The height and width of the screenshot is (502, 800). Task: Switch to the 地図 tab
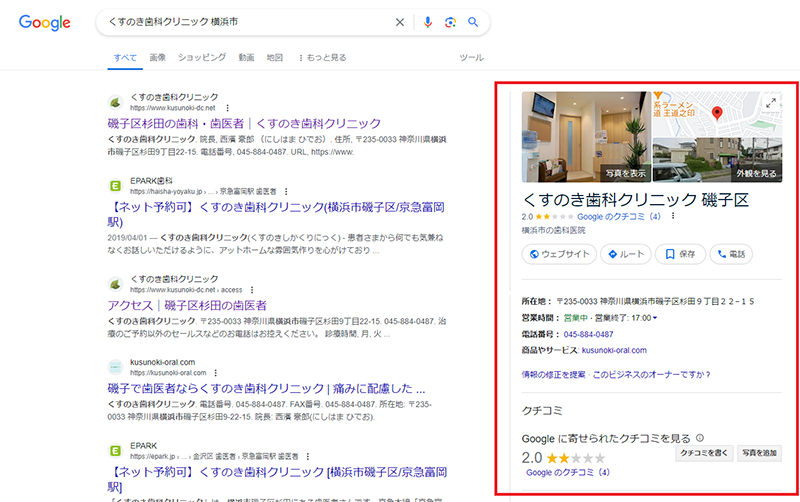pyautogui.click(x=275, y=58)
